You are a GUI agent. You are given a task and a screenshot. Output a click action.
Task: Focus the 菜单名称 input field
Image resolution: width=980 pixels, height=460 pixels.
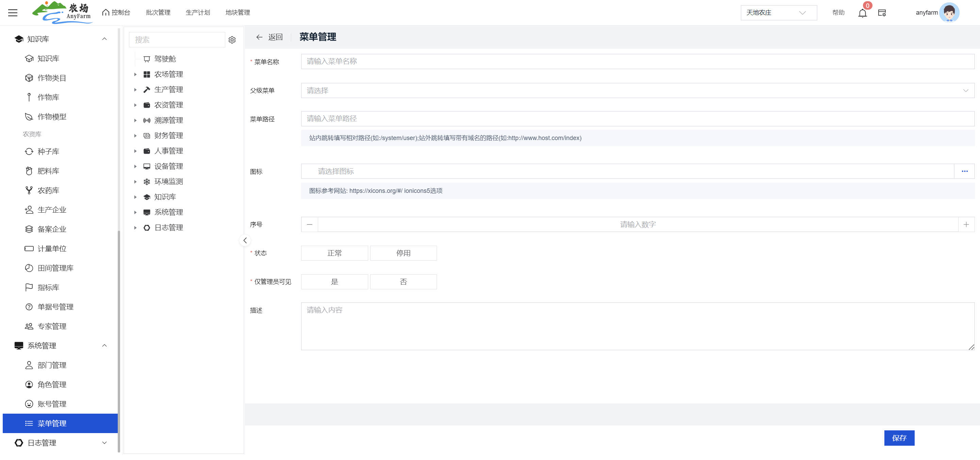[x=637, y=61]
